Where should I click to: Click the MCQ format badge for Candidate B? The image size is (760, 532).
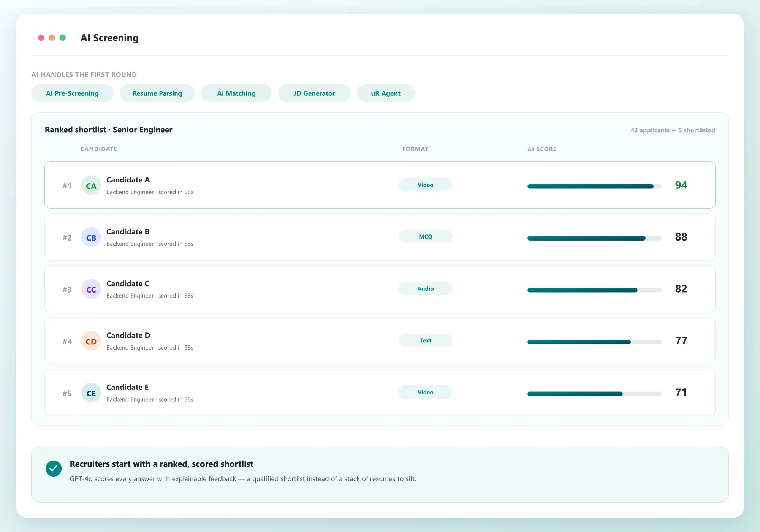pos(426,237)
